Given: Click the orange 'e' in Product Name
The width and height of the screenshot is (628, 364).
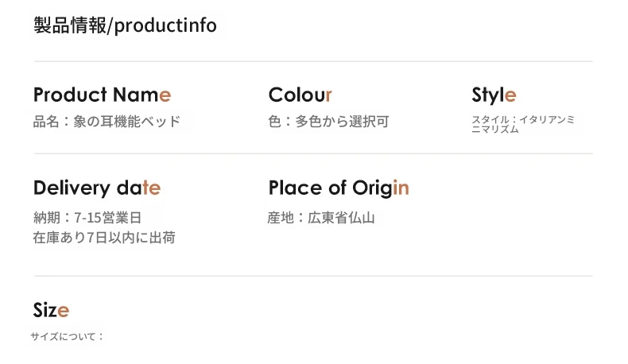Looking at the screenshot, I should click(165, 96).
